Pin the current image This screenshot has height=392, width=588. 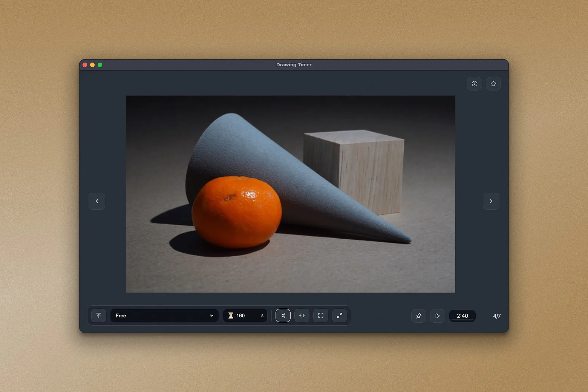coord(418,316)
